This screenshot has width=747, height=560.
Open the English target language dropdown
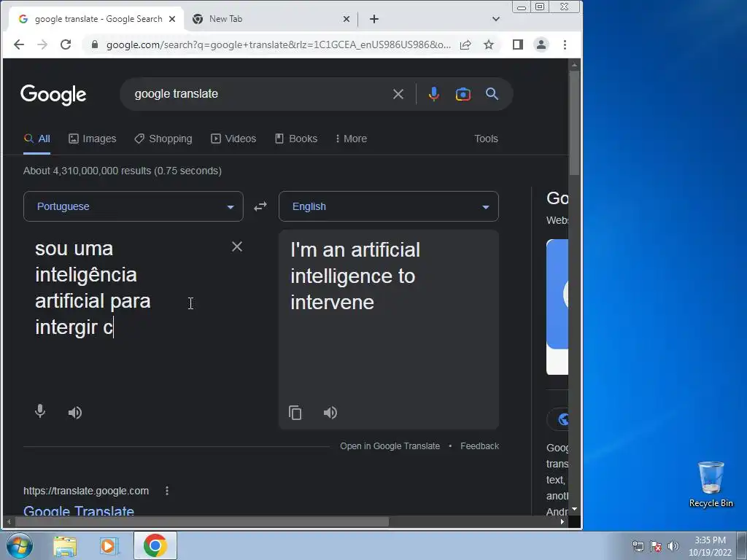point(389,206)
